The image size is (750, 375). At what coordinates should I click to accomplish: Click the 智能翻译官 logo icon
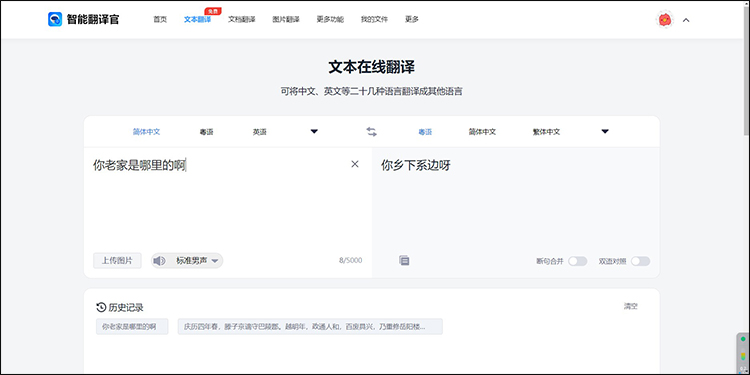point(55,20)
